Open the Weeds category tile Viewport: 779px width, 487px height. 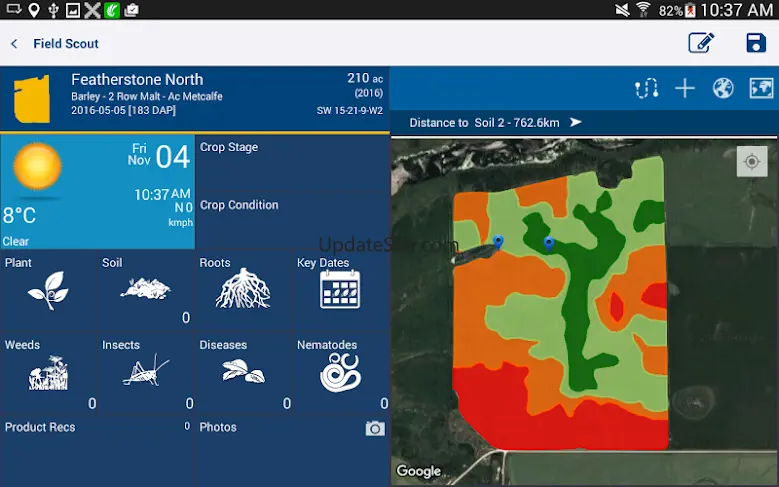tap(49, 373)
